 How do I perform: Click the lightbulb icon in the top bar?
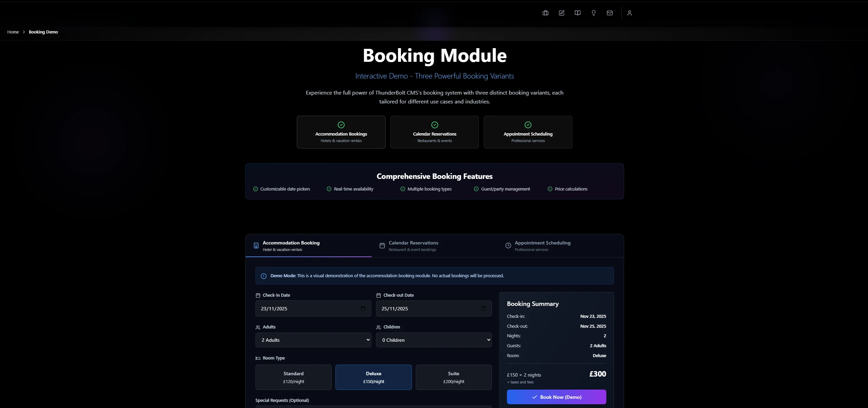(593, 13)
